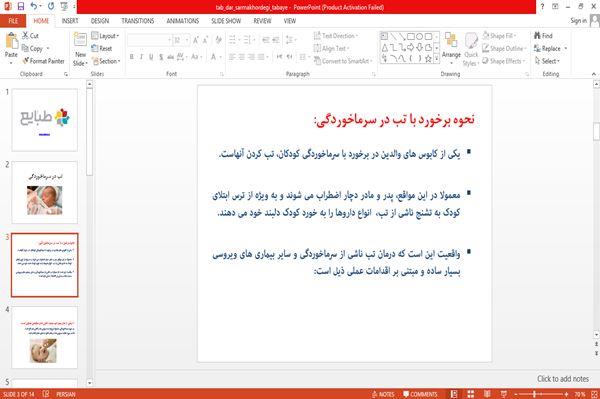Toggle Strikethrough formatting
The width and height of the screenshot is (600, 399).
171,57
